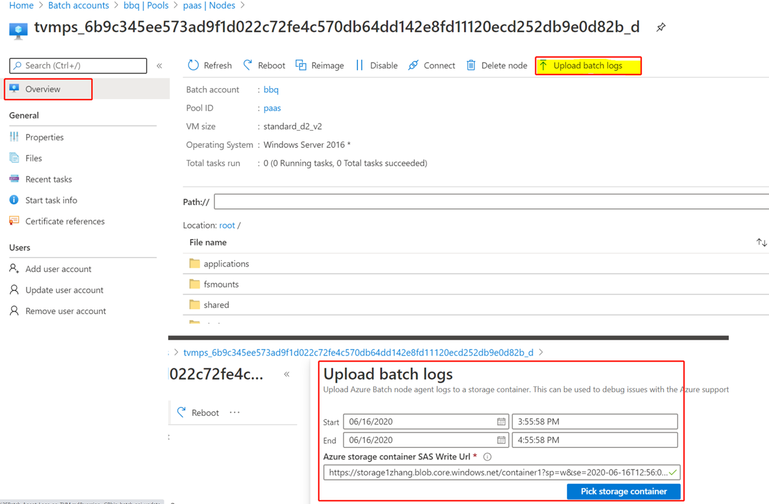769x504 pixels.
Task: Click the Start date field
Action: [x=426, y=422]
